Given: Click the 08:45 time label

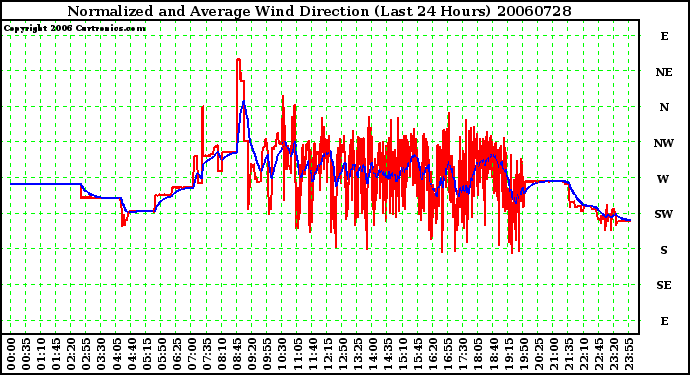Looking at the screenshot, I should coord(237,354).
